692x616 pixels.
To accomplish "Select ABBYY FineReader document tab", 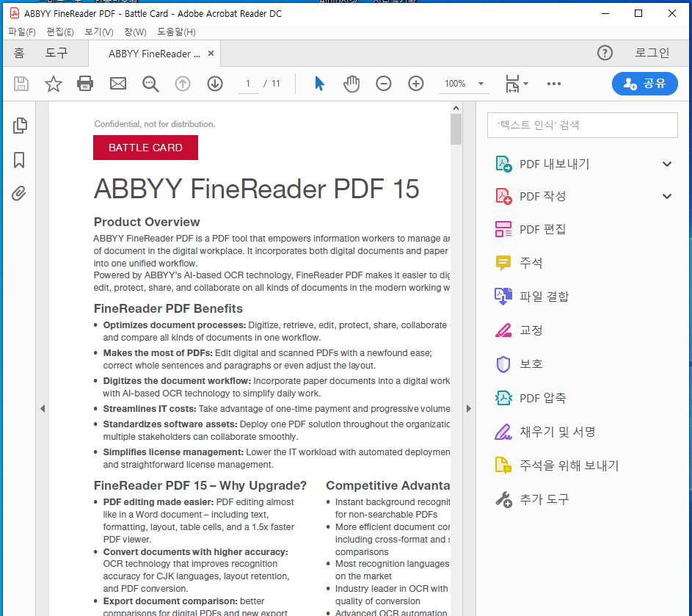I will pos(154,54).
